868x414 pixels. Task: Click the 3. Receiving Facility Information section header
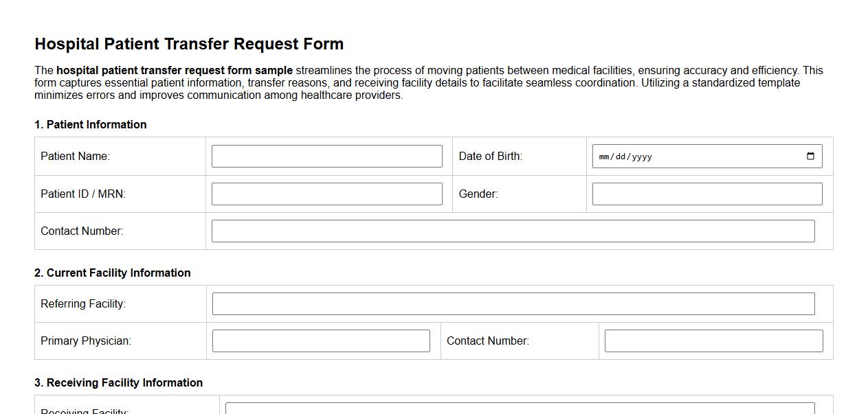pyautogui.click(x=118, y=382)
